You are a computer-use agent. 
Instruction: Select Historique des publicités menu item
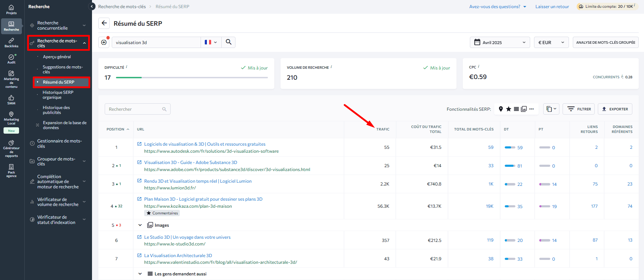[x=56, y=110]
